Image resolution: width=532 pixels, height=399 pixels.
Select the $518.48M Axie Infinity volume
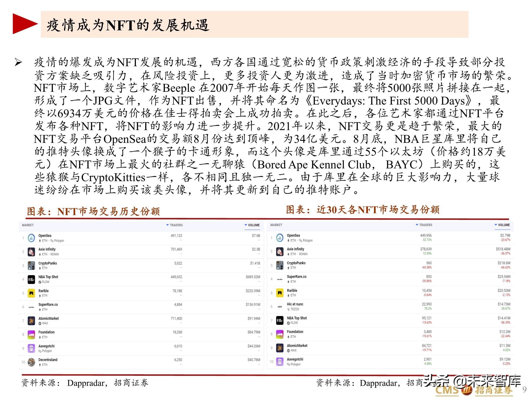pos(503,249)
